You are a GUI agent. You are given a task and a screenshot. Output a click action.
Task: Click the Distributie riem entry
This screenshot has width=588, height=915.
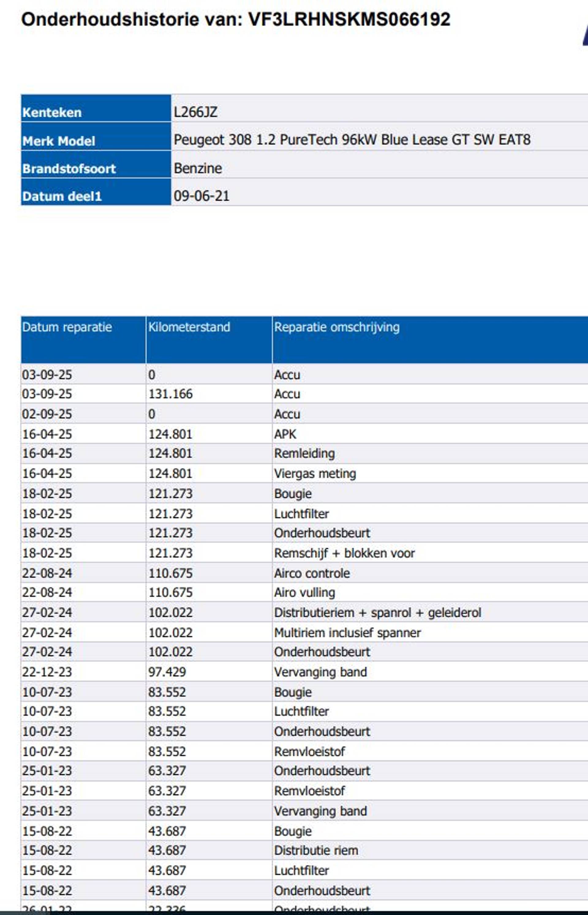(x=316, y=850)
